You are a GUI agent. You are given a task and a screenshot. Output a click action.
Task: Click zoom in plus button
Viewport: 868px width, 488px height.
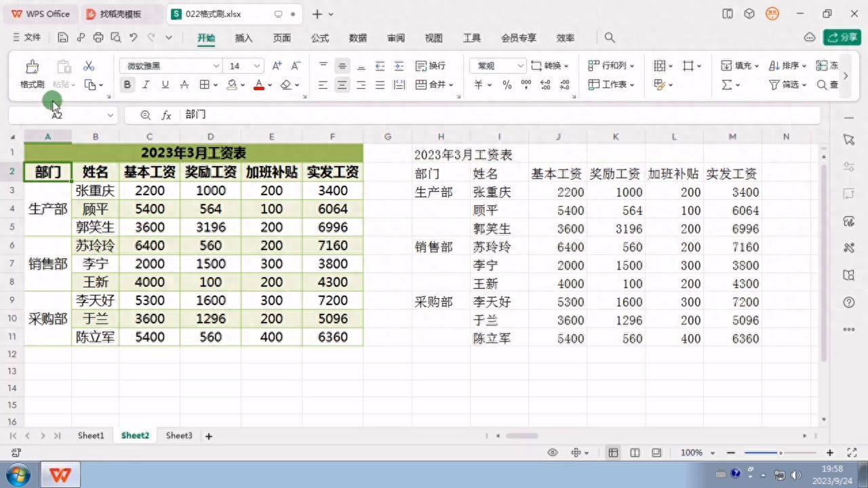(830, 453)
